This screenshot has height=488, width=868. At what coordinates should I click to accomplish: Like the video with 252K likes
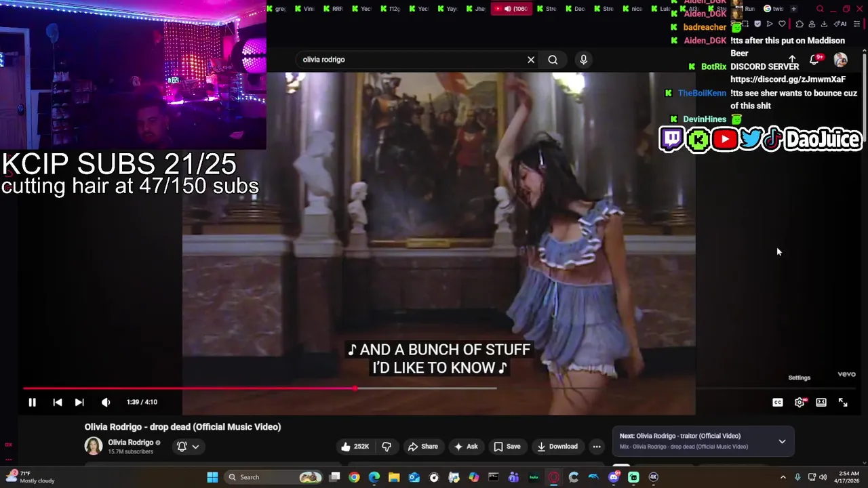[355, 446]
